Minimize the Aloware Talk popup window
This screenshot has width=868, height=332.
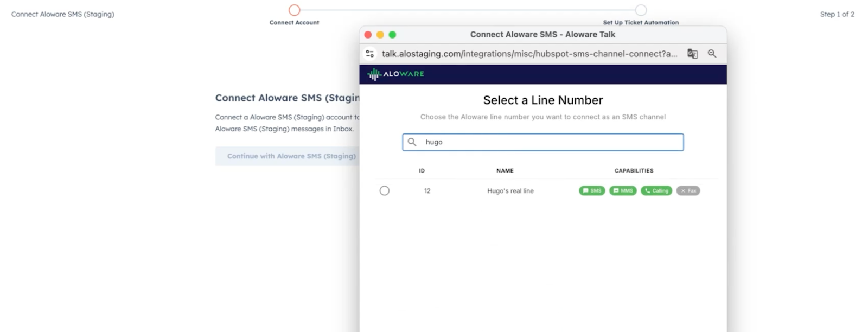click(380, 35)
